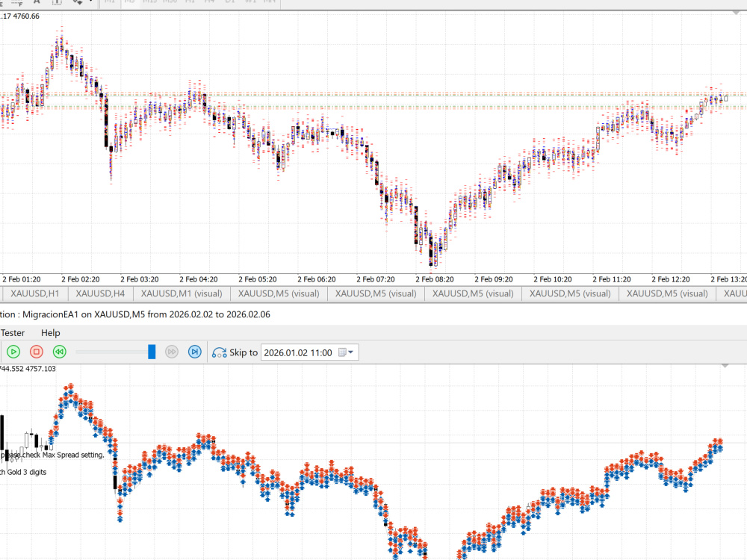This screenshot has height=560, width=747.
Task: Click the greyed-out fast forward button
Action: point(172,352)
